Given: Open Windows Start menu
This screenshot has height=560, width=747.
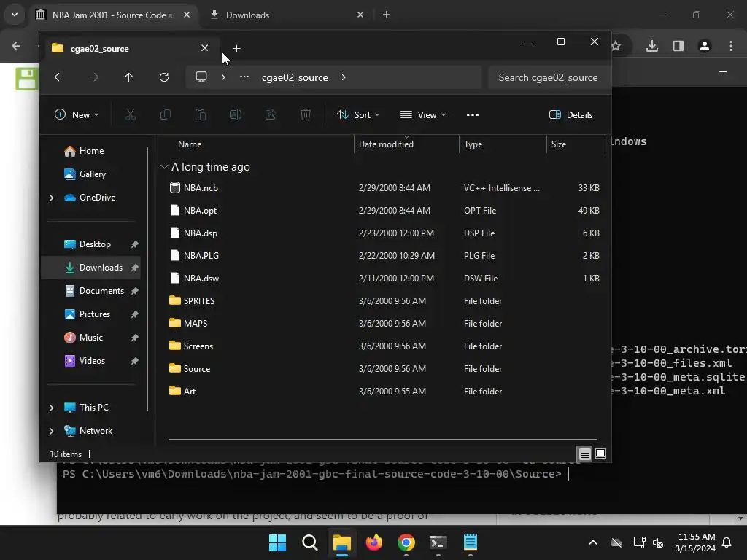Looking at the screenshot, I should click(277, 542).
